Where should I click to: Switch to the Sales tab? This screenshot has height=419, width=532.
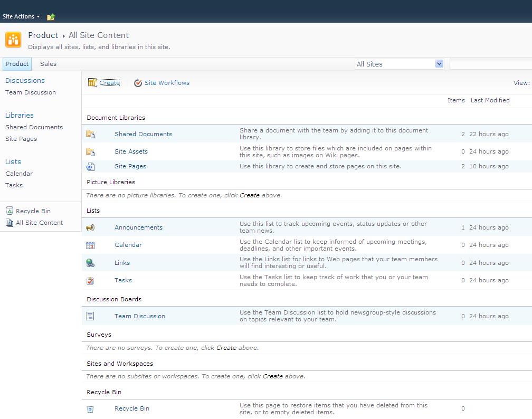[x=47, y=64]
